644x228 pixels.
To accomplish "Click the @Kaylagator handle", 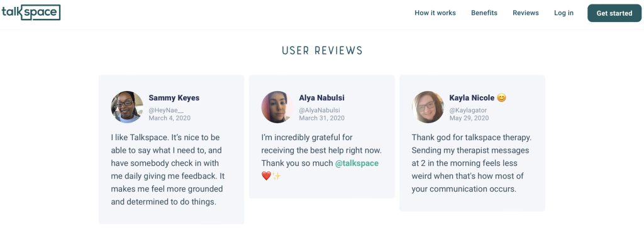I will pyautogui.click(x=468, y=111).
